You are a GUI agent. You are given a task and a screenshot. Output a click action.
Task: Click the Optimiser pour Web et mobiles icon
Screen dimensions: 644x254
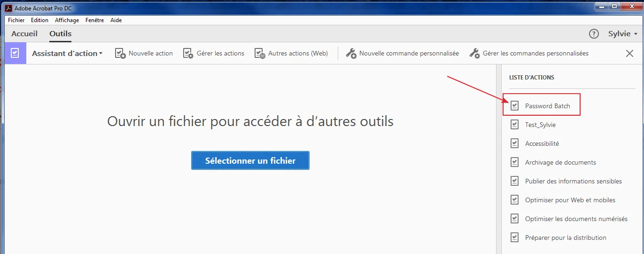click(514, 200)
